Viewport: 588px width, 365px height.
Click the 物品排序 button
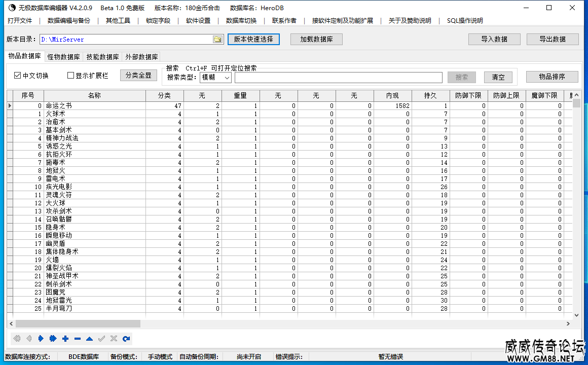tap(552, 77)
